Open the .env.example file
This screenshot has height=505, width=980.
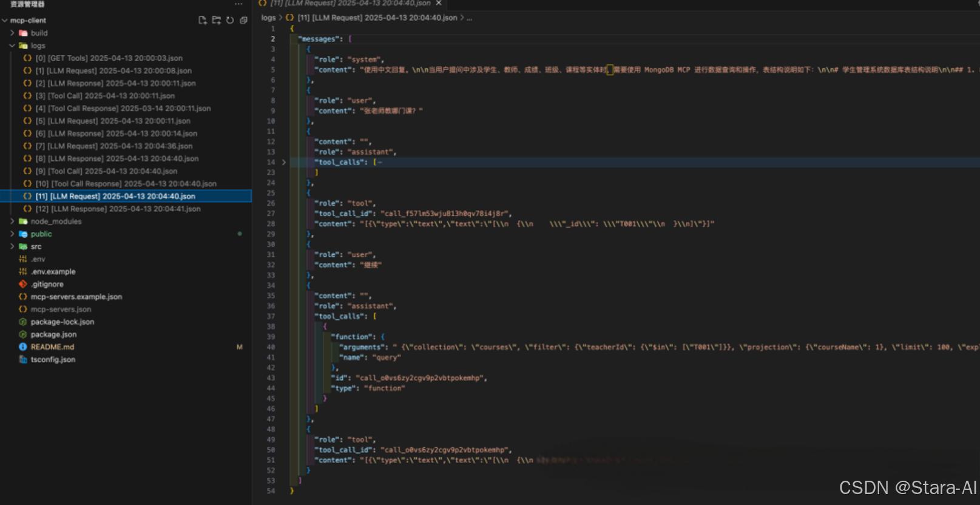coord(53,272)
